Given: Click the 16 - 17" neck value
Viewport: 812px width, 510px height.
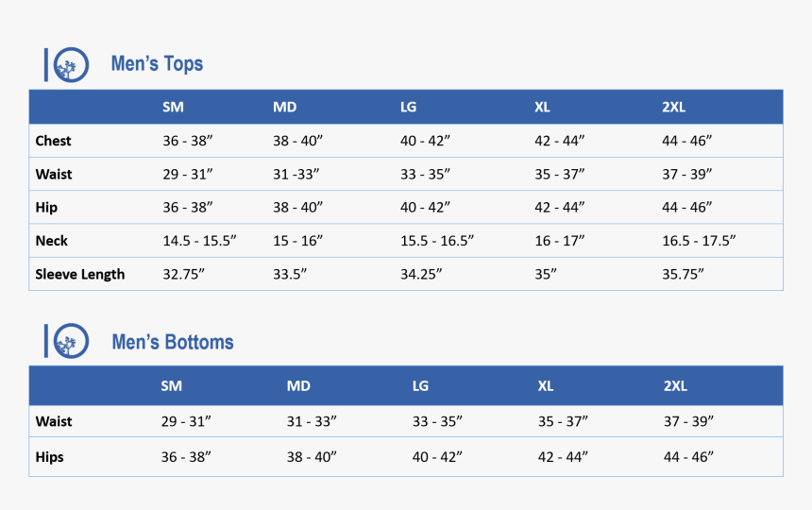Looking at the screenshot, I should [x=559, y=241].
